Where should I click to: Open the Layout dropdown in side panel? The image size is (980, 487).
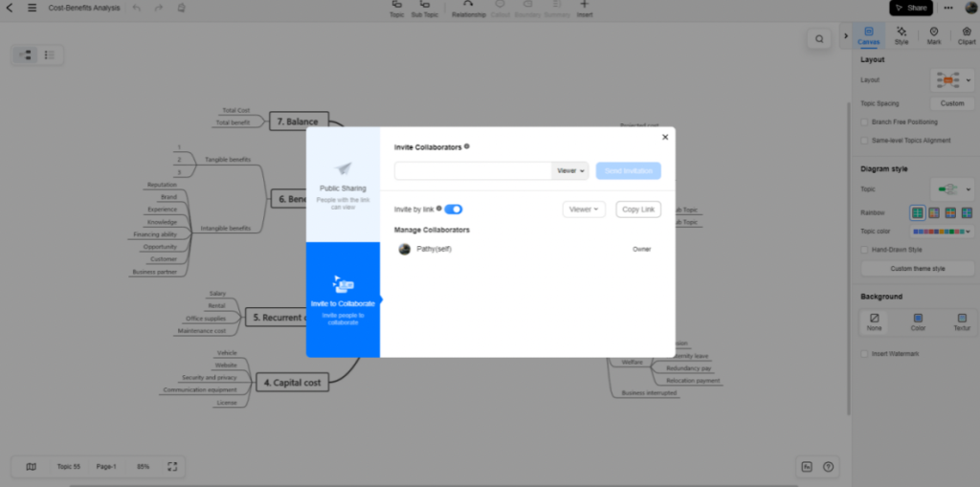953,80
